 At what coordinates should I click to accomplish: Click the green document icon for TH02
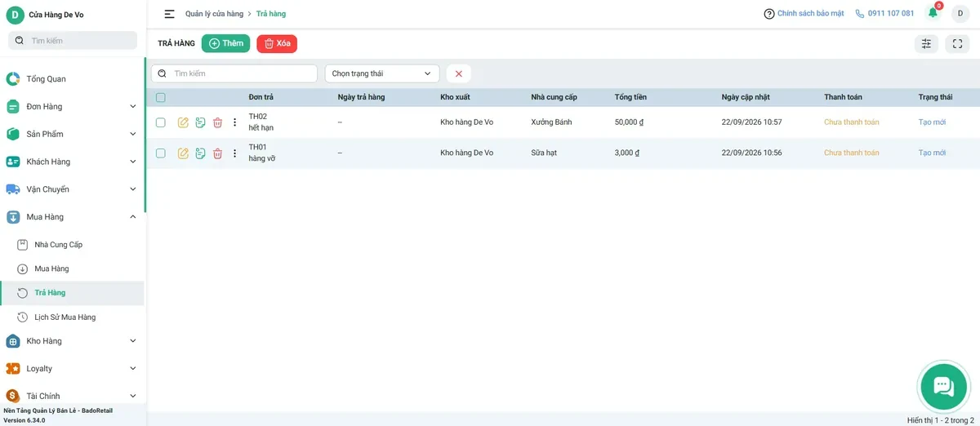(200, 122)
